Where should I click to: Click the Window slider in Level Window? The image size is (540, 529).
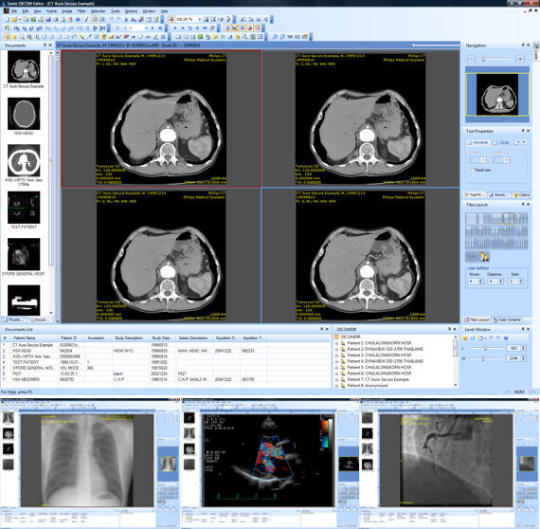486,359
